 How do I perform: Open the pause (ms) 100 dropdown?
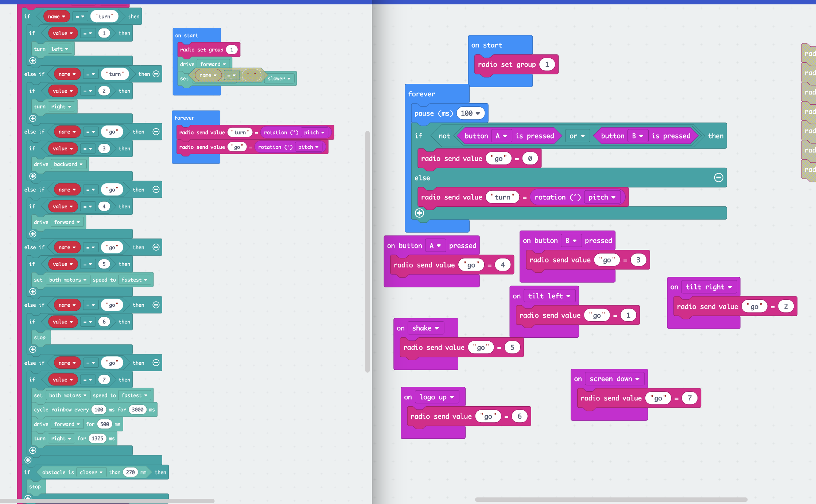pyautogui.click(x=478, y=113)
